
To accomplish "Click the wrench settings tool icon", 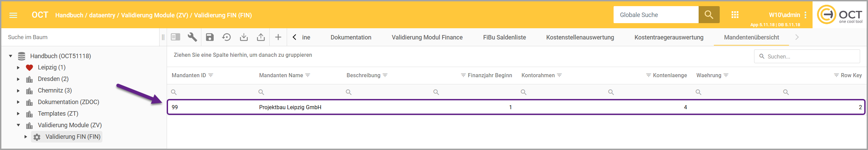I will pos(193,37).
